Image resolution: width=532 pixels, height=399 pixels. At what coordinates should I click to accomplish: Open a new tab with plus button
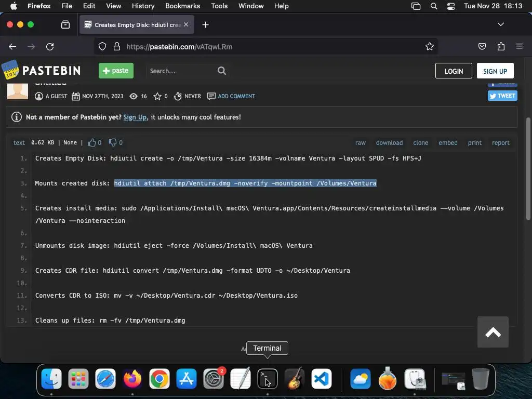click(205, 25)
